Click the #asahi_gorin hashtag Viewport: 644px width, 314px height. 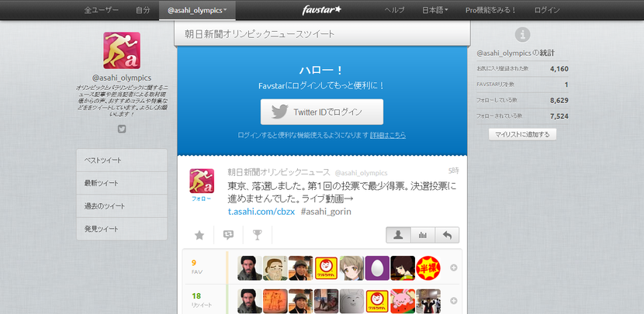click(326, 212)
